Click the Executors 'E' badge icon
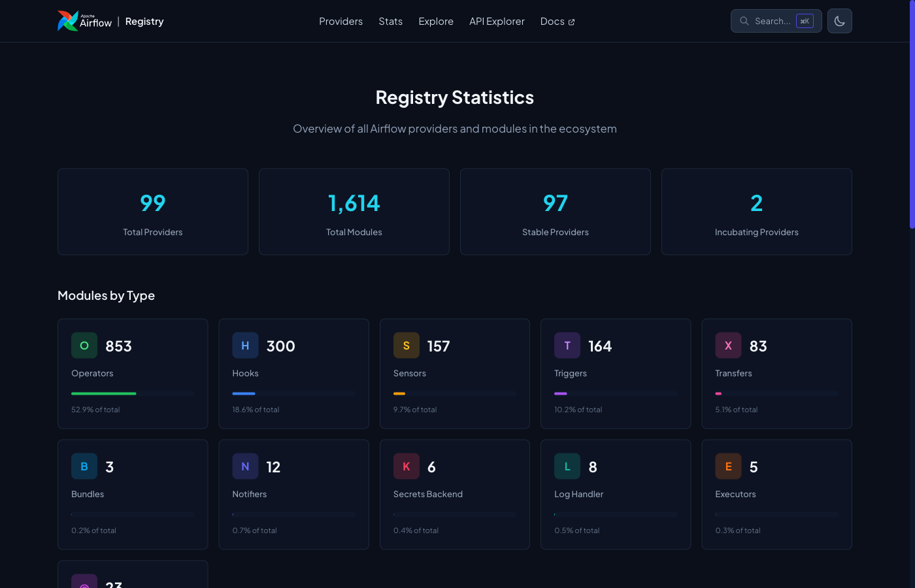This screenshot has width=915, height=588. [x=728, y=466]
